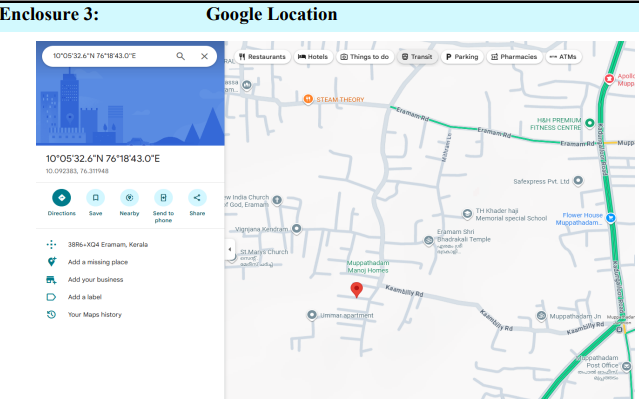This screenshot has width=639, height=411.
Task: Click Muppathadam Post Office marker
Action: coord(627,367)
